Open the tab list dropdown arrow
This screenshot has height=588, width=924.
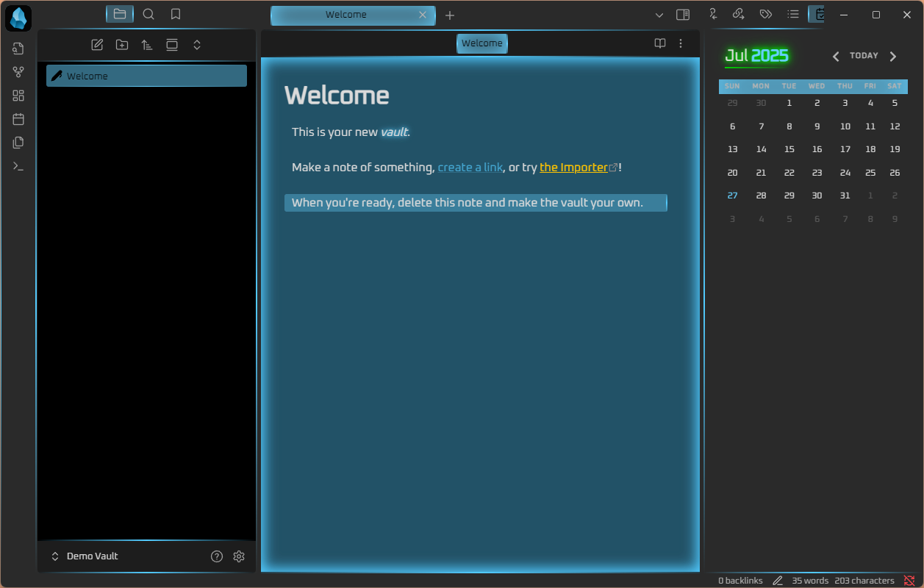point(659,15)
